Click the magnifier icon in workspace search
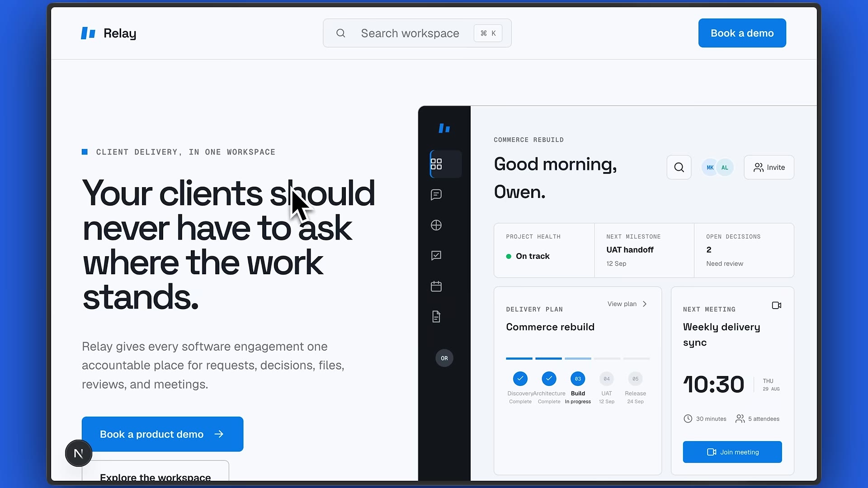Screen dimensions: 868x488 point(341,33)
